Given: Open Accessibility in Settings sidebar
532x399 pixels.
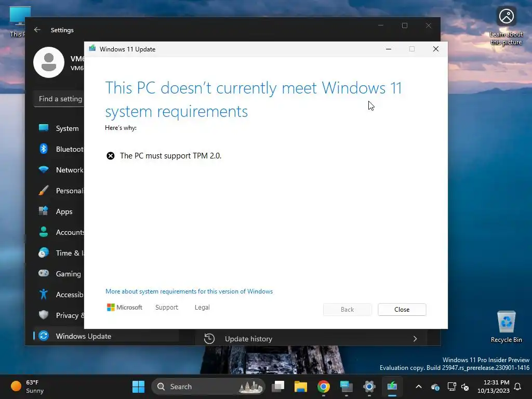Looking at the screenshot, I should [59, 295].
